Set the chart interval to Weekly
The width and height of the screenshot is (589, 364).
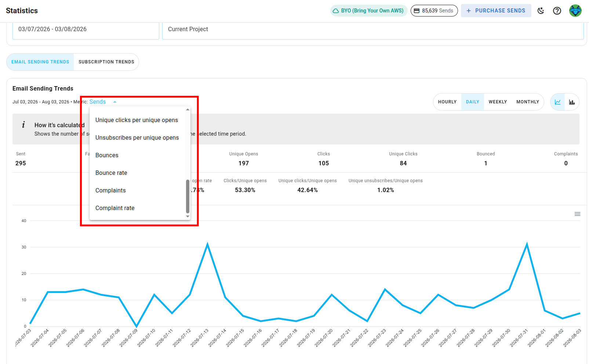coord(498,102)
